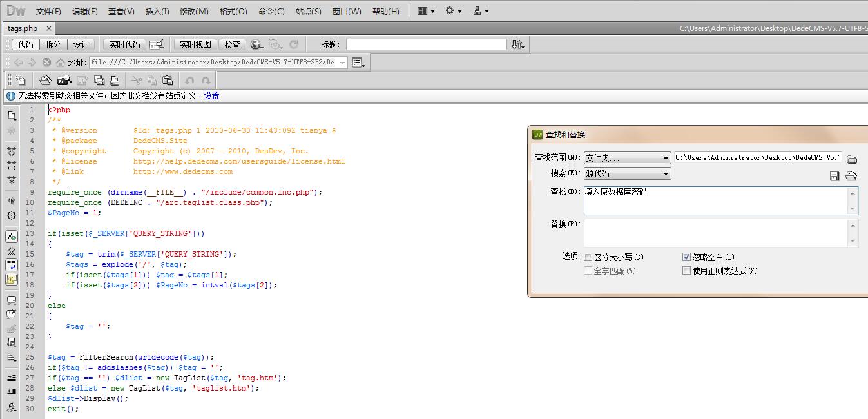Save query with floppy icon in the find dialog
The width and height of the screenshot is (868, 419).
834,176
